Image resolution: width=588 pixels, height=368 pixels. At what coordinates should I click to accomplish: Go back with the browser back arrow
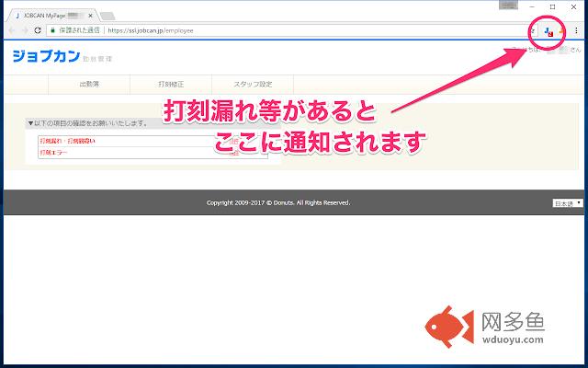coord(12,30)
